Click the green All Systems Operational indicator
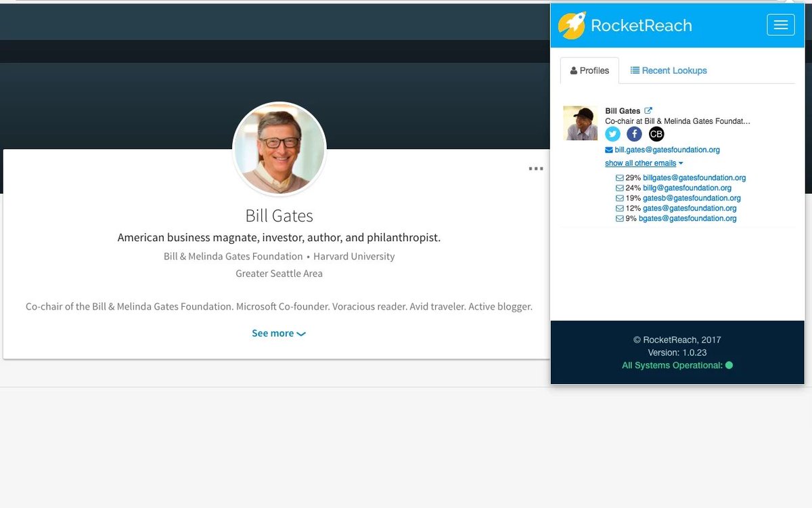Screen dimensions: 812x508 tap(729, 365)
